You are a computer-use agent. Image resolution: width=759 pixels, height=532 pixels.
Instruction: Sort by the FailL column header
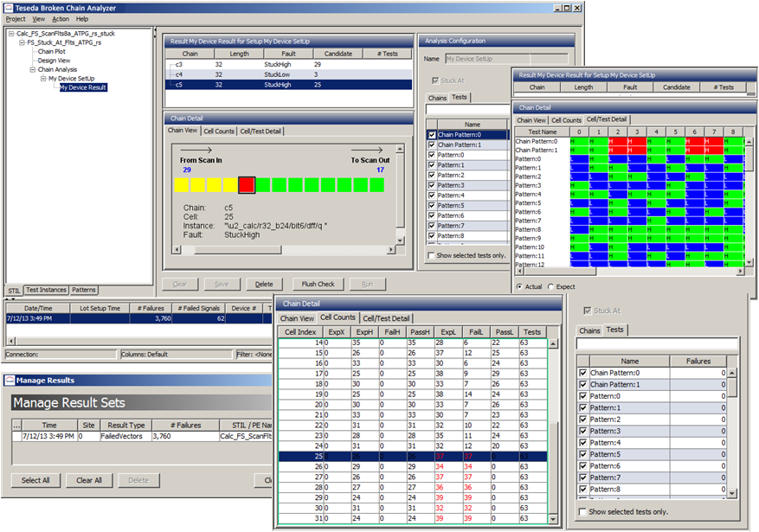[x=476, y=332]
